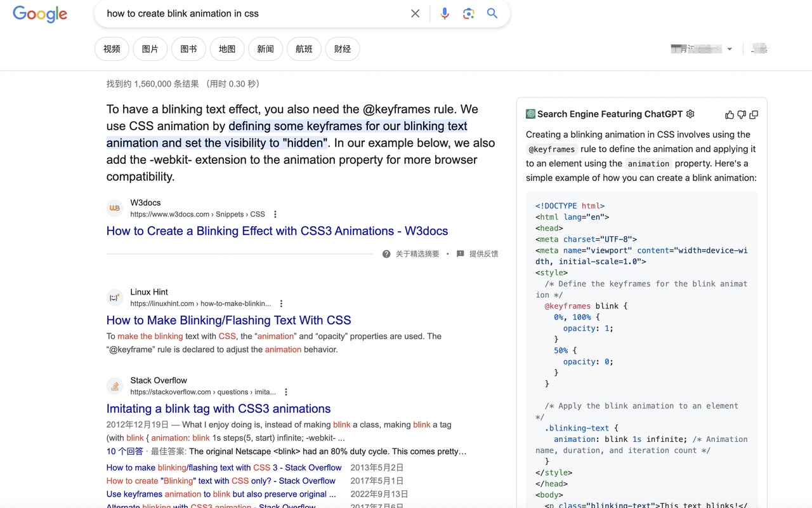Viewport: 812px width, 508px height.
Task: Start voice search with microphone icon
Action: click(x=445, y=13)
